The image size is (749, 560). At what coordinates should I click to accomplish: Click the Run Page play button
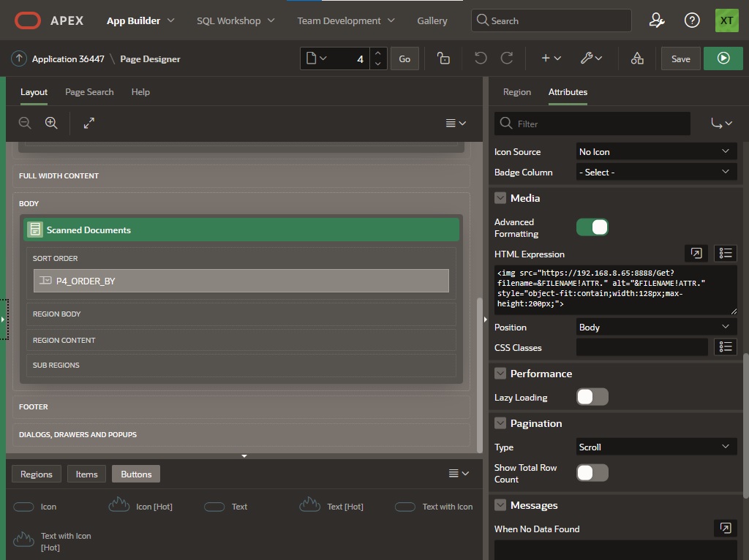coord(723,58)
